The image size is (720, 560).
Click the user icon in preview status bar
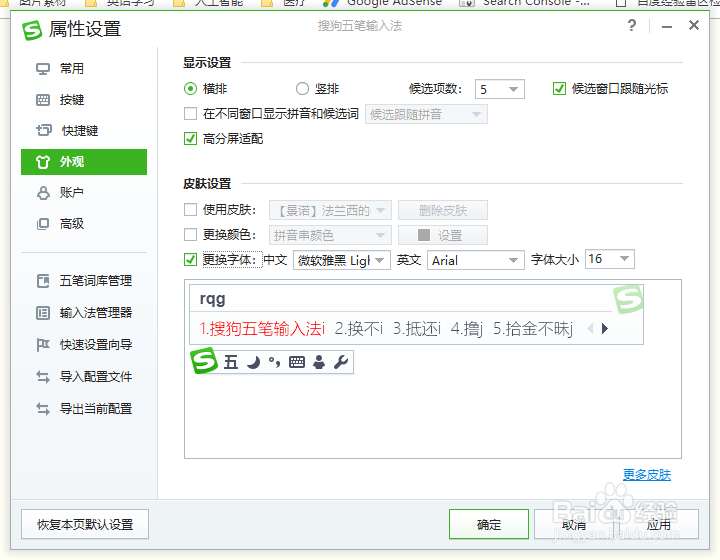pyautogui.click(x=319, y=363)
